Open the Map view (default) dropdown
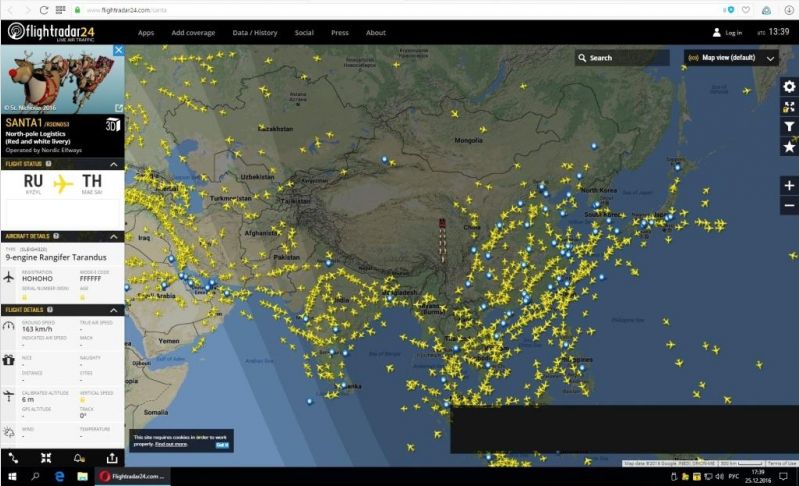This screenshot has width=800, height=486. tap(731, 58)
